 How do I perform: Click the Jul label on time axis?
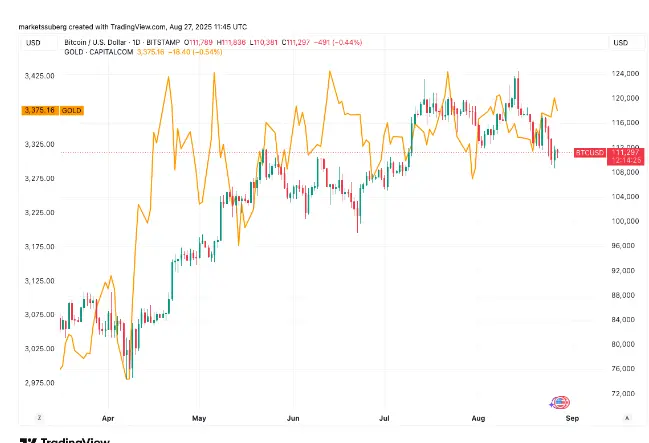coord(385,418)
